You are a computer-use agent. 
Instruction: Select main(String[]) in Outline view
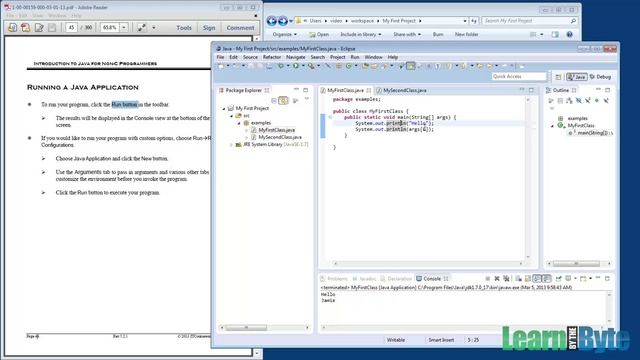[x=591, y=133]
